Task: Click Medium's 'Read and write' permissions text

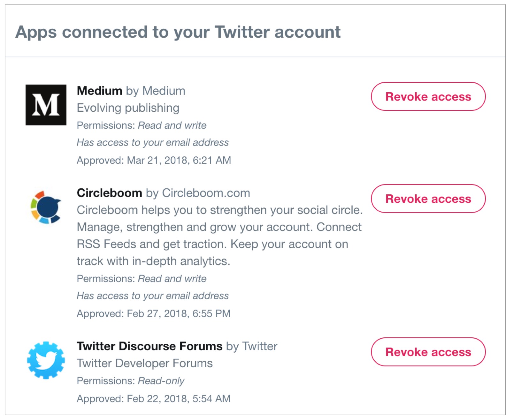Action: 172,125
